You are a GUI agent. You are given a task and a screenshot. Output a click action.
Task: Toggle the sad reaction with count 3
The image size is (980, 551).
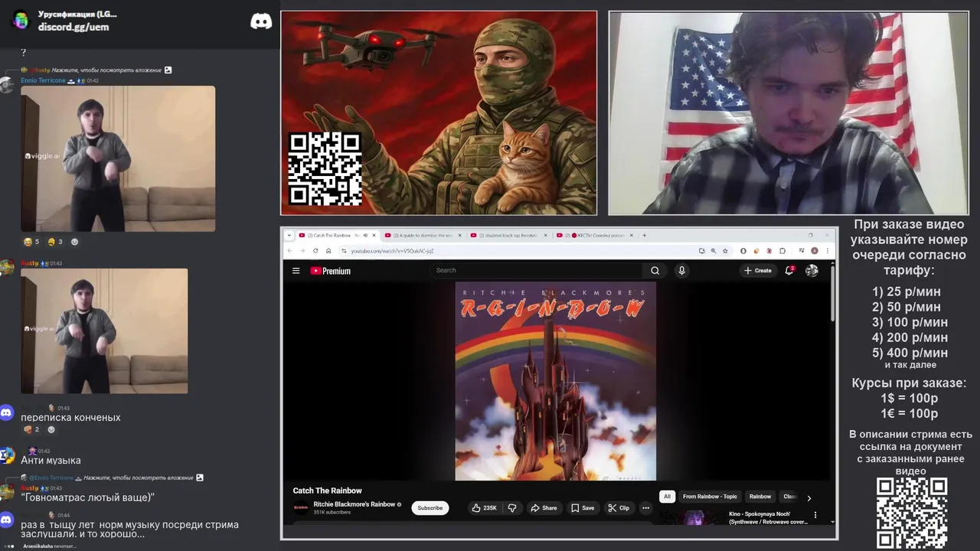[55, 242]
